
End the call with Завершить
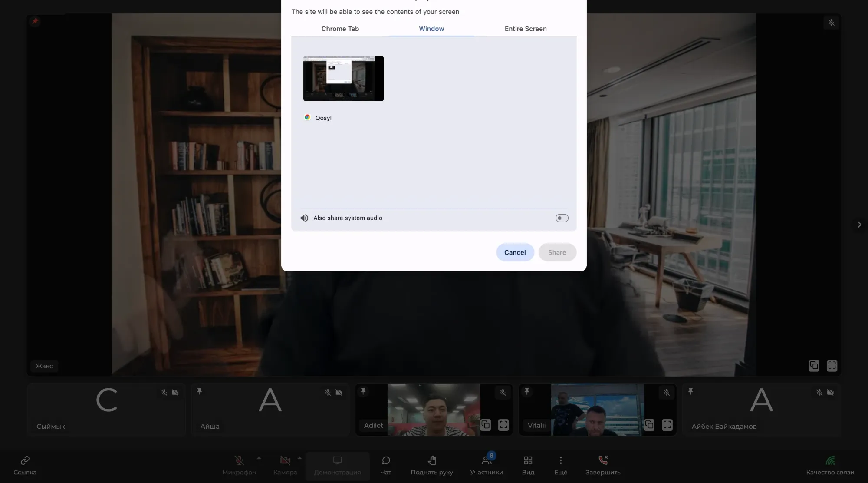click(x=603, y=465)
